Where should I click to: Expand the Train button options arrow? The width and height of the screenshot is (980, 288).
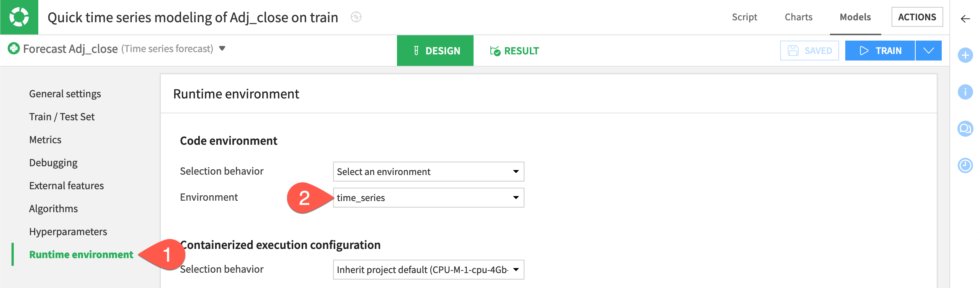click(929, 51)
